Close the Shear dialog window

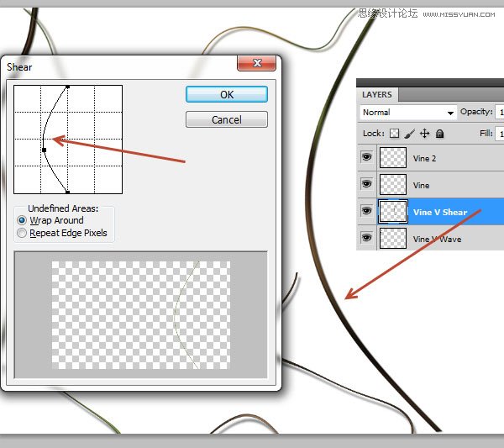[x=256, y=63]
